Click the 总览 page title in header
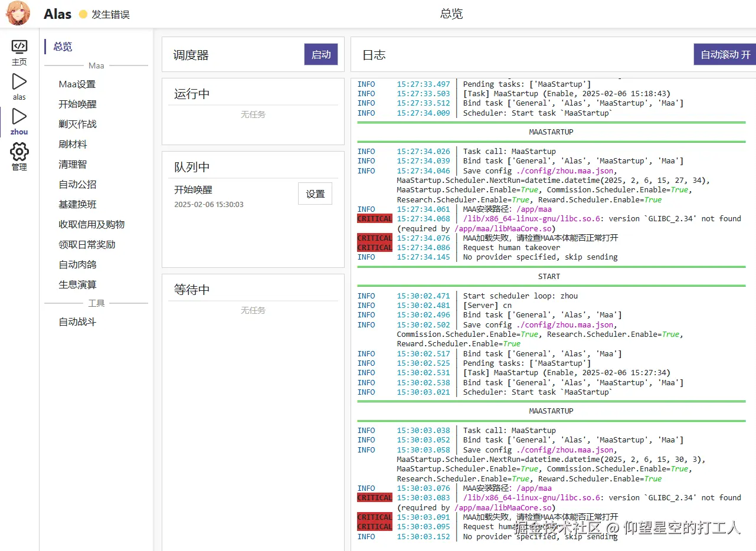Image resolution: width=756 pixels, height=551 pixels. [451, 14]
